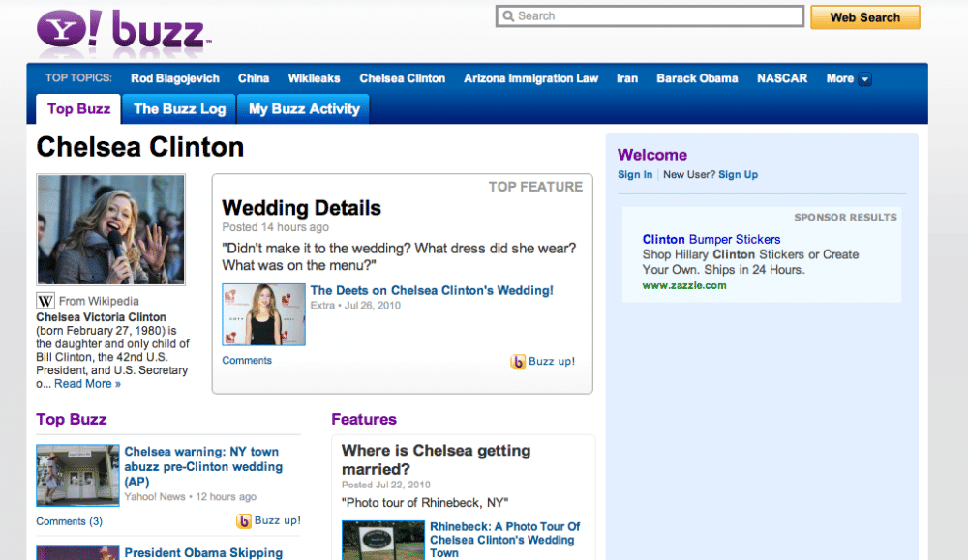Switch to The Buzz Log tab
The height and width of the screenshot is (560, 968).
(x=179, y=109)
